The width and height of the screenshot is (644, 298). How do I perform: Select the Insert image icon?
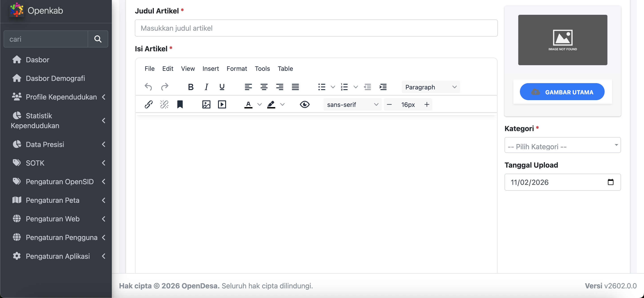click(x=206, y=104)
